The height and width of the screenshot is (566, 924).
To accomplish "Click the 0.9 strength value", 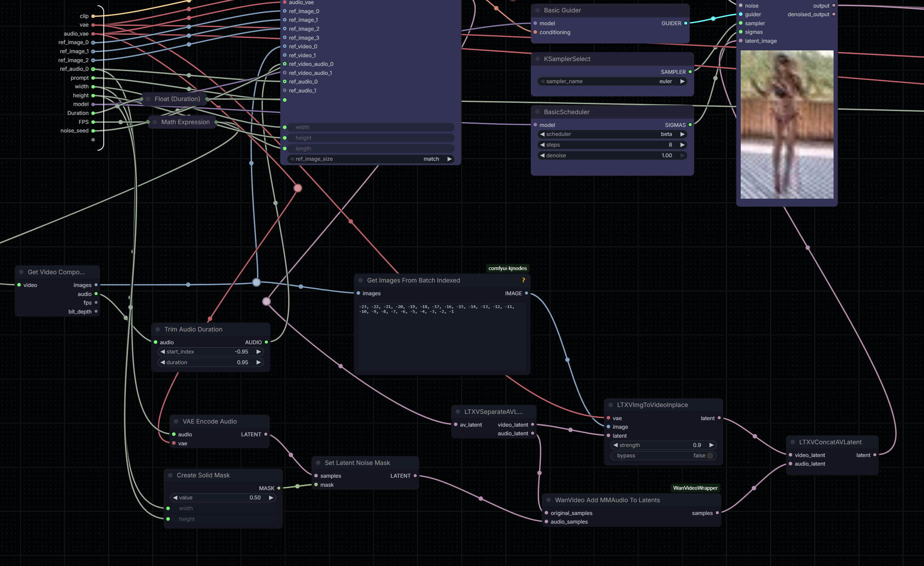I will 697,445.
